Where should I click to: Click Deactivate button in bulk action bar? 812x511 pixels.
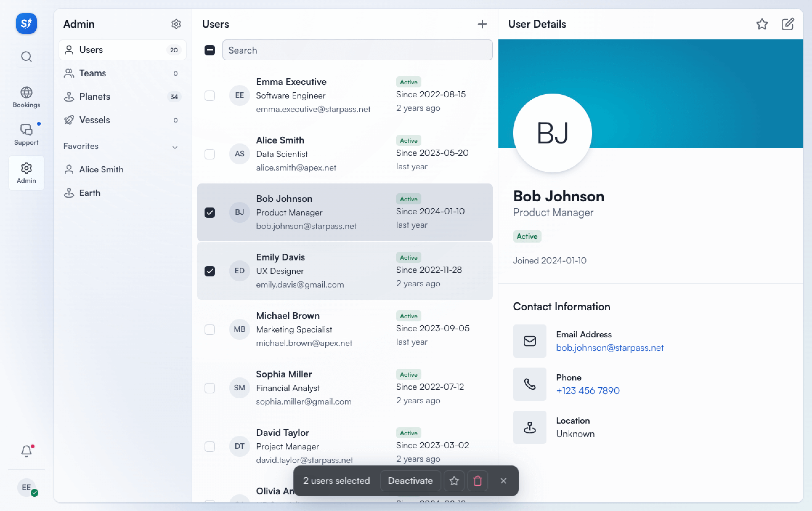[x=410, y=481]
